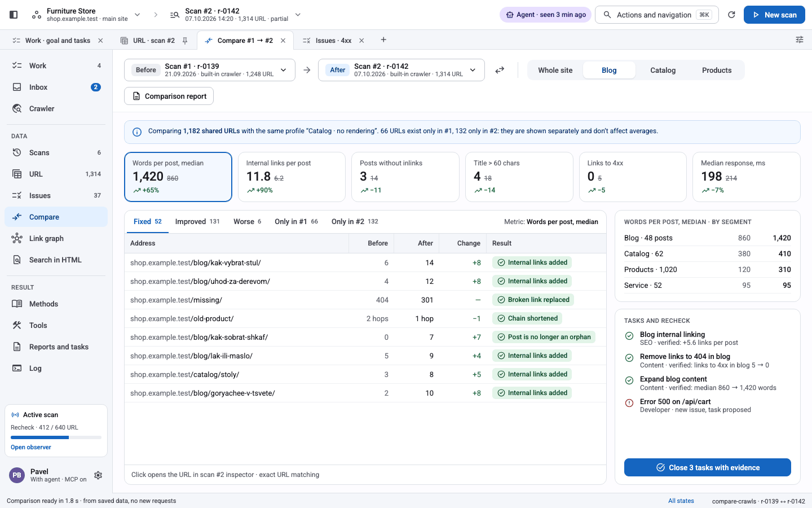
Task: Click the info icon in the comparison banner
Action: pyautogui.click(x=137, y=132)
